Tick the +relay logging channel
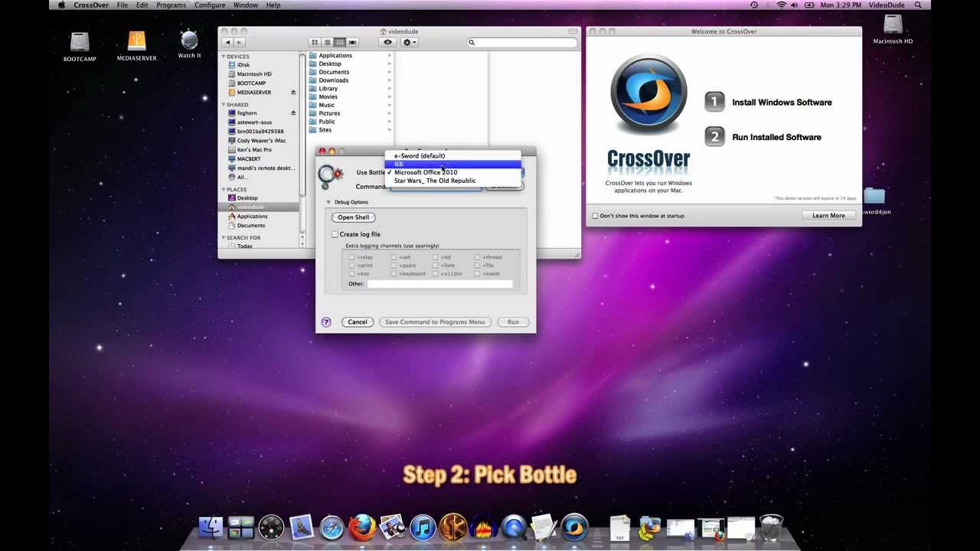980x551 pixels. (352, 257)
